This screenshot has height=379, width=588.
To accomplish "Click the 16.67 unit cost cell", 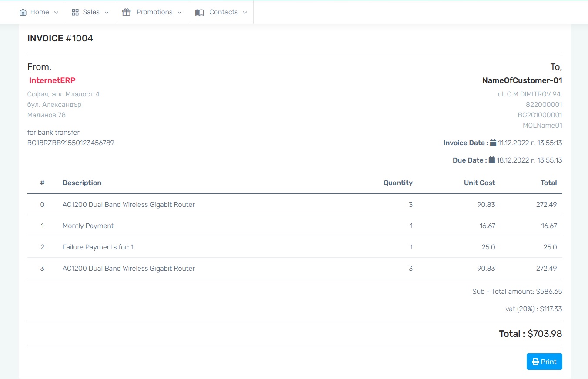I will coord(488,226).
